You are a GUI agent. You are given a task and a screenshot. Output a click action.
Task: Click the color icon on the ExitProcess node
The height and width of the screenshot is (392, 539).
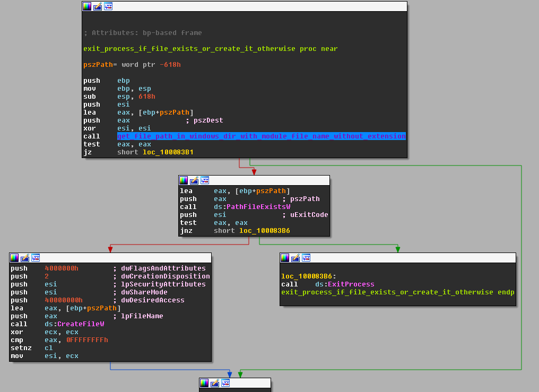[x=285, y=258]
